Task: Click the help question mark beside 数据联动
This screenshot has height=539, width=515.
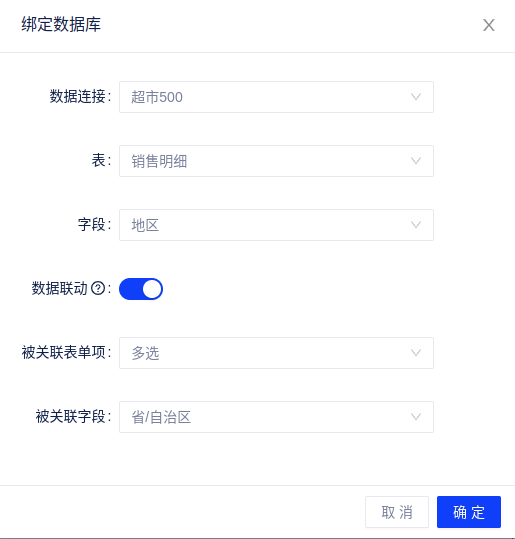Action: pyautogui.click(x=98, y=288)
